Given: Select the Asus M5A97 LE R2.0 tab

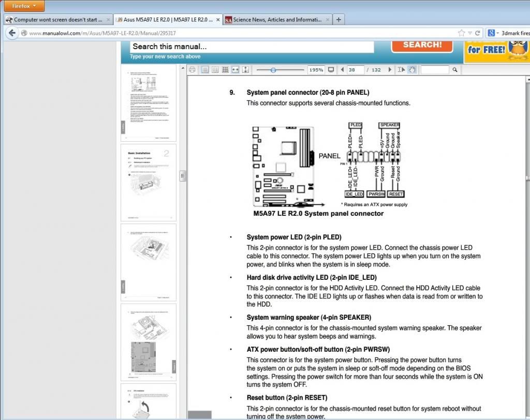Looking at the screenshot, I should tap(168, 20).
